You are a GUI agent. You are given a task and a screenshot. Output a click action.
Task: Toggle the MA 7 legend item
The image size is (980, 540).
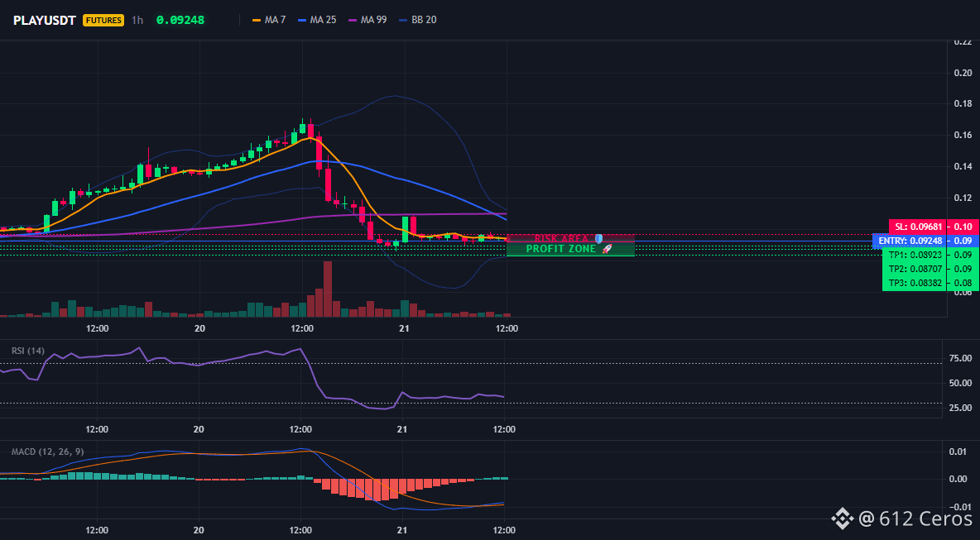pos(269,20)
